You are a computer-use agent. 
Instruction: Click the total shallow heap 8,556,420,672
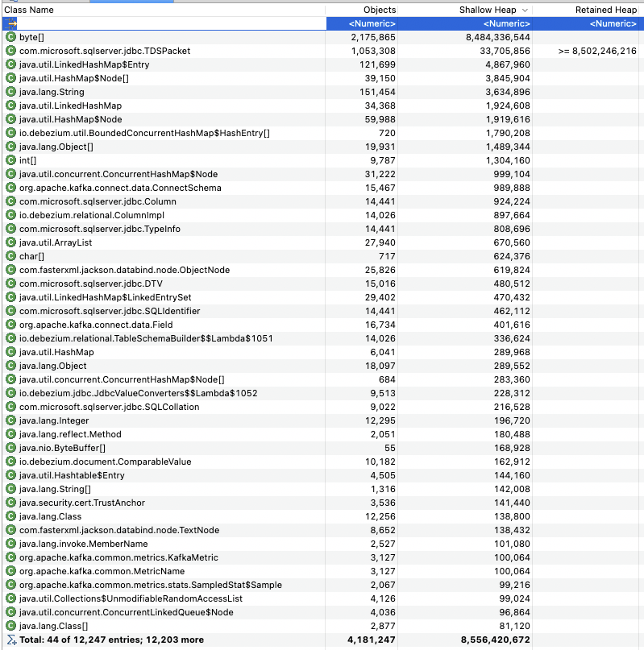coord(496,640)
